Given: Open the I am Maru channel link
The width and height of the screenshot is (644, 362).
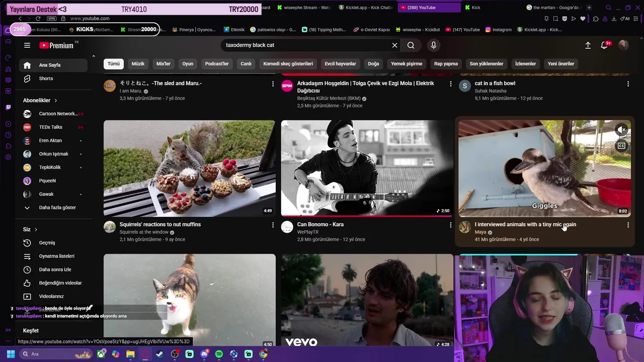Looking at the screenshot, I should [x=131, y=91].
